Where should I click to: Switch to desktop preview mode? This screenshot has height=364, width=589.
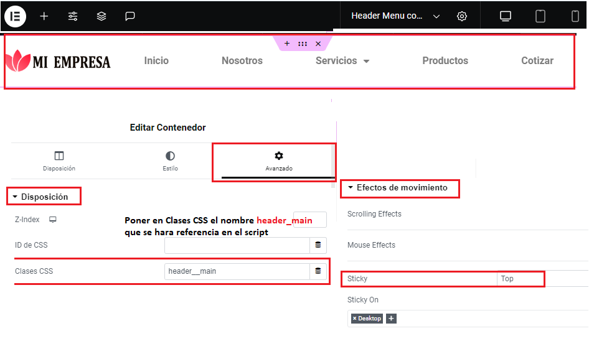click(x=505, y=16)
